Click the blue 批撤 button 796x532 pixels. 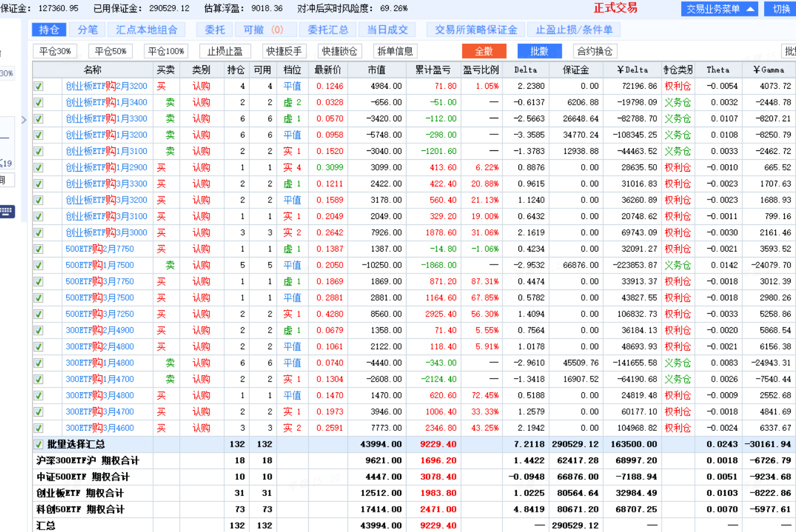point(539,51)
